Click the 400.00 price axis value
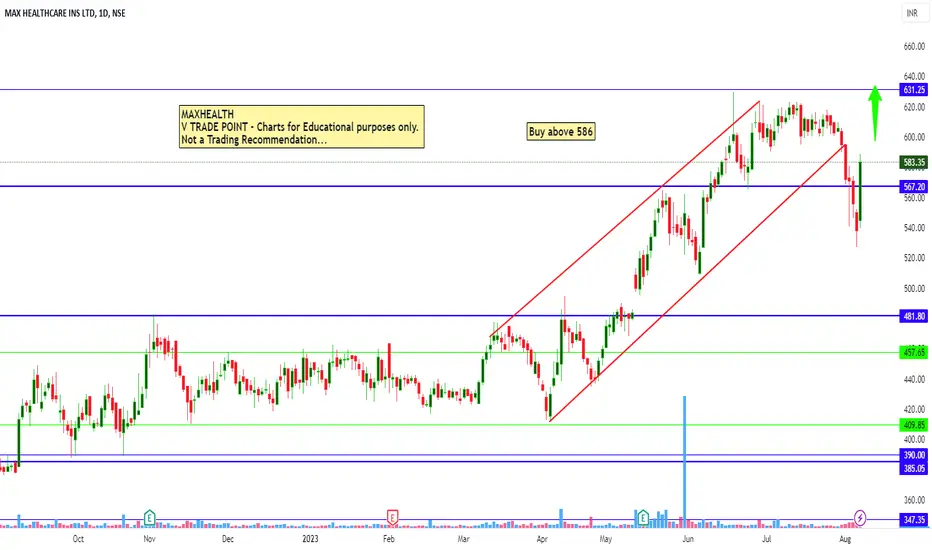 coord(914,439)
